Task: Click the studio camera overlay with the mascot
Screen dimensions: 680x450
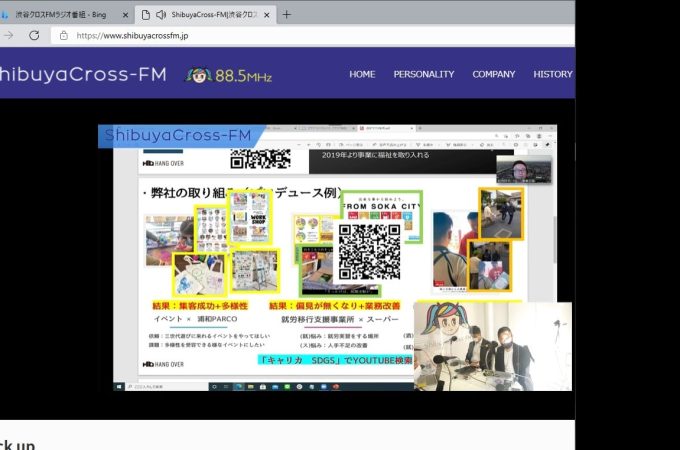Action: (x=492, y=345)
